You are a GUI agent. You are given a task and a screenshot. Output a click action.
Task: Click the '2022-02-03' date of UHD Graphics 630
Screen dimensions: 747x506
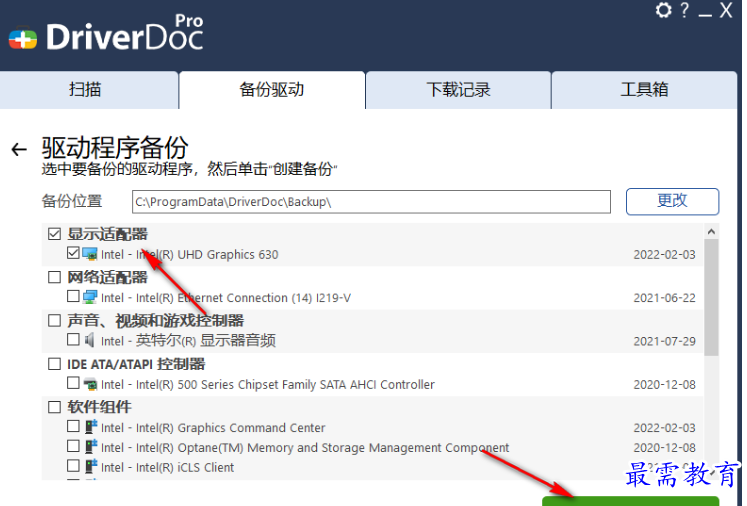664,255
